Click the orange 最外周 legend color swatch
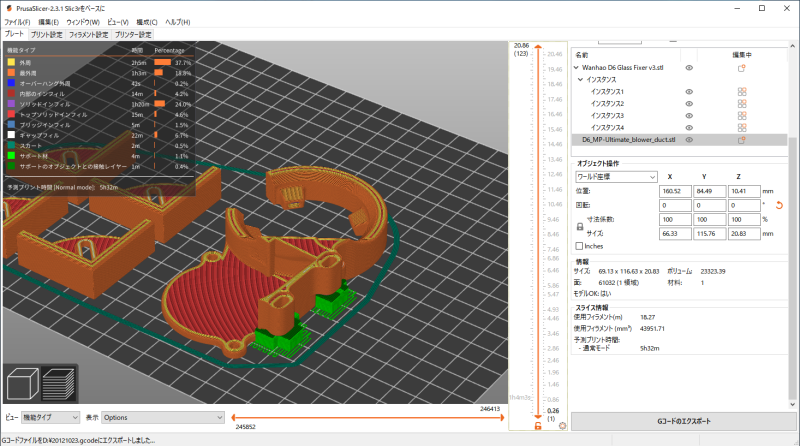The height and width of the screenshot is (446, 800). click(11, 73)
